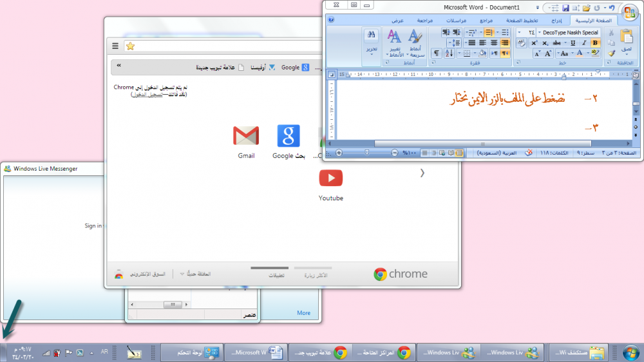Toggle Bold formatting in Word
Viewport: 644px width, 362px height.
pyautogui.click(x=595, y=43)
